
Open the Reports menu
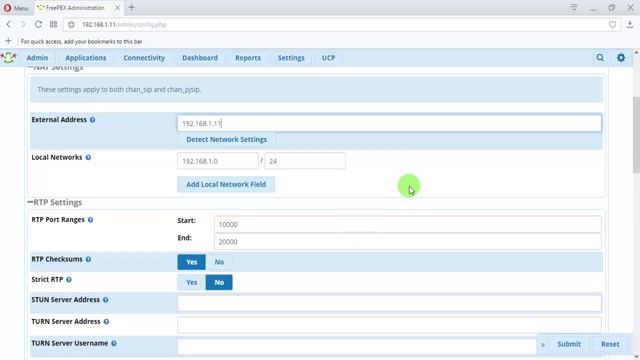pyautogui.click(x=248, y=58)
